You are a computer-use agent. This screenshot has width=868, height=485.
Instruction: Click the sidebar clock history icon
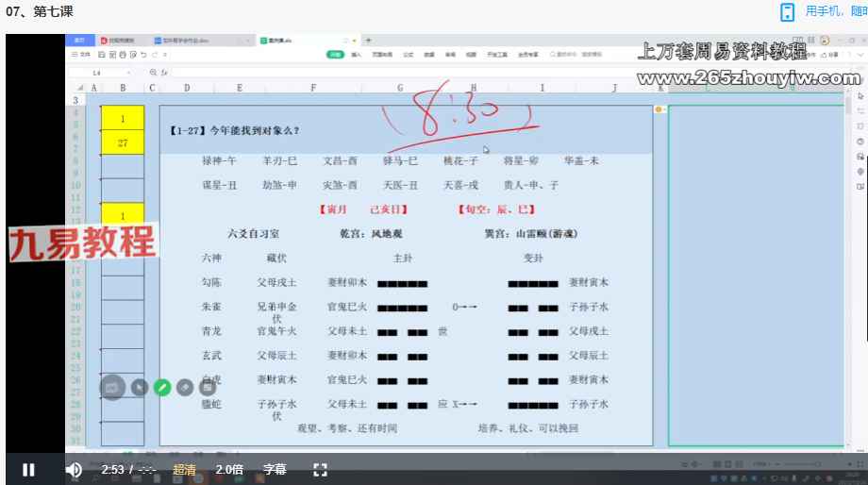point(860,142)
